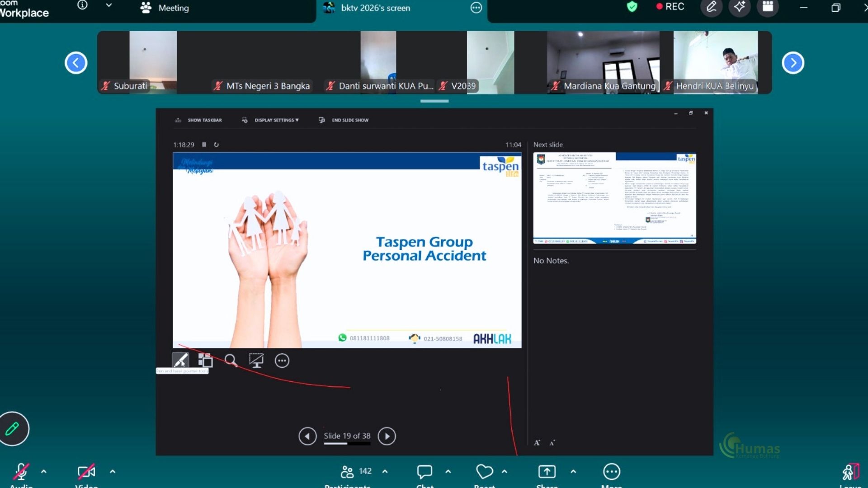Click SHOW TASKBAR in presenter view
The height and width of the screenshot is (488, 868).
click(198, 120)
